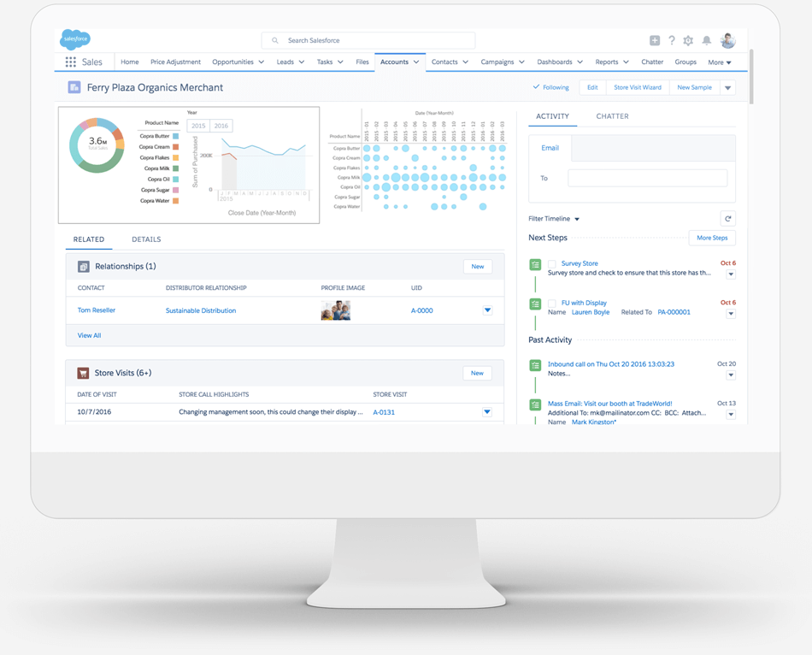
Task: Select the 2016 year filter
Action: (221, 126)
